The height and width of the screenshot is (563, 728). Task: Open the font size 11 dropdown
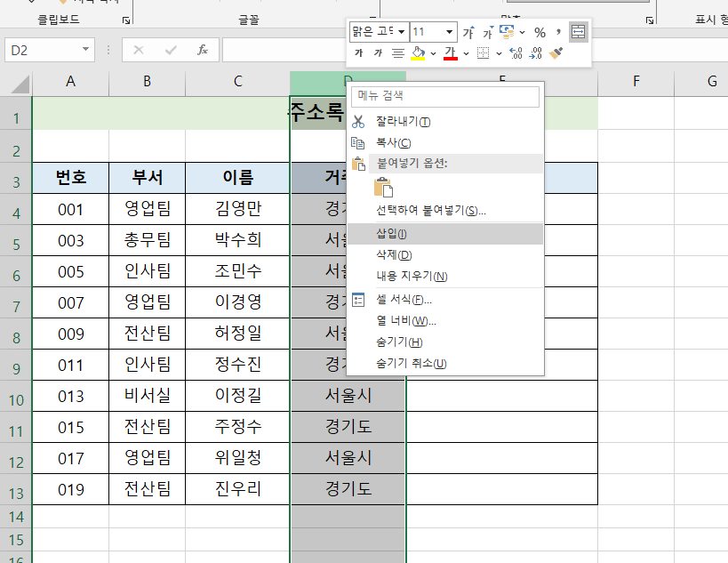450,32
